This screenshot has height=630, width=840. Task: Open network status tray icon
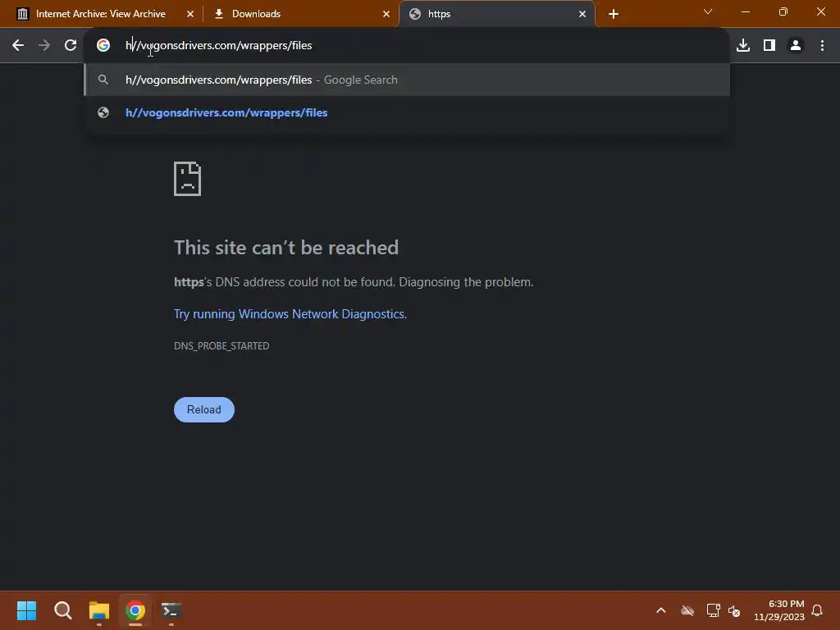point(713,610)
